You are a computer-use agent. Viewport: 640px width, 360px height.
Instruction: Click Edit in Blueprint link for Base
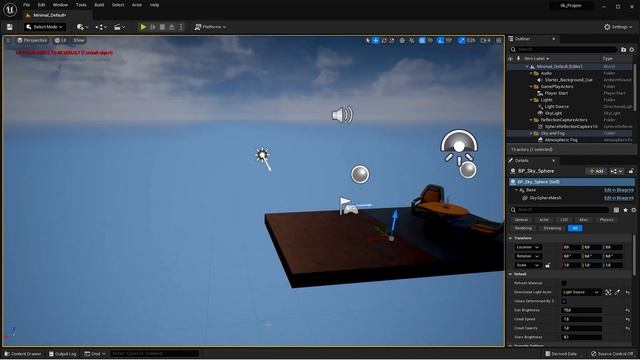click(619, 190)
